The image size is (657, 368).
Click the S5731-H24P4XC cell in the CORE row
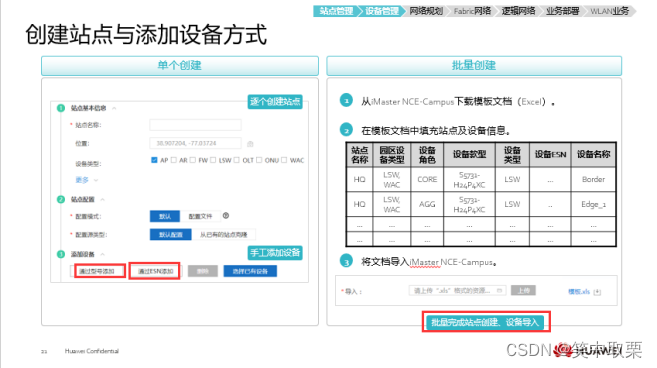click(469, 179)
